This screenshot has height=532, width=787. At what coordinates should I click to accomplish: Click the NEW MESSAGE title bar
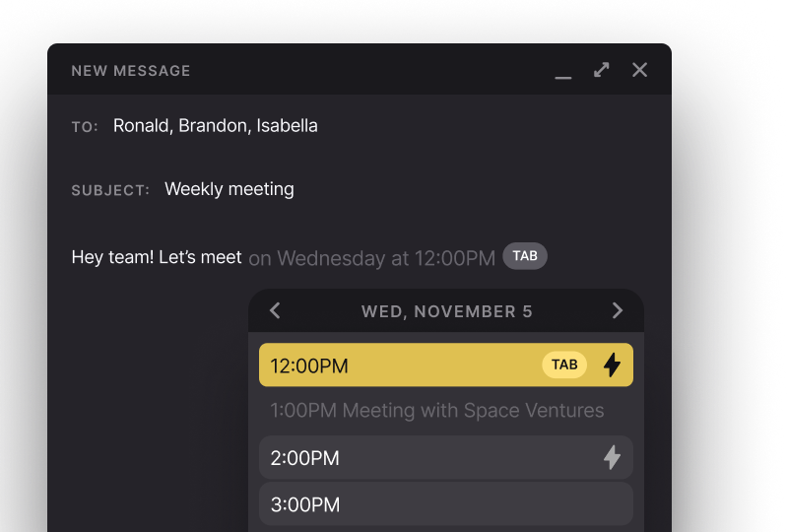tap(360, 69)
